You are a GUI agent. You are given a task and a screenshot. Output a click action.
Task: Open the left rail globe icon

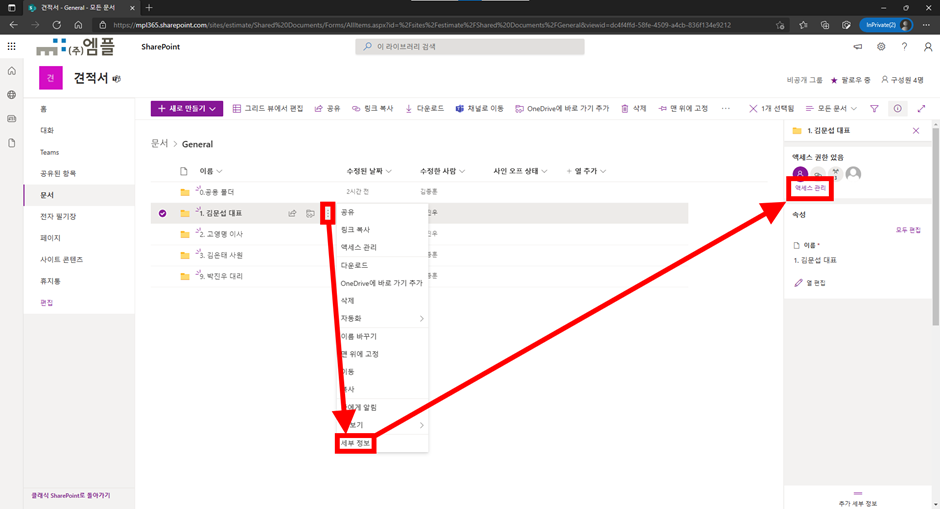tap(11, 95)
